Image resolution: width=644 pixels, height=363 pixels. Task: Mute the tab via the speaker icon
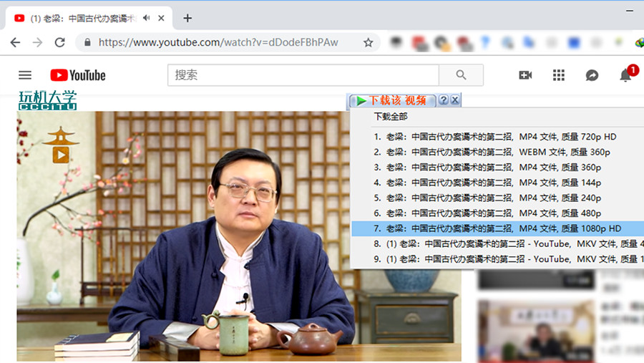pos(147,18)
